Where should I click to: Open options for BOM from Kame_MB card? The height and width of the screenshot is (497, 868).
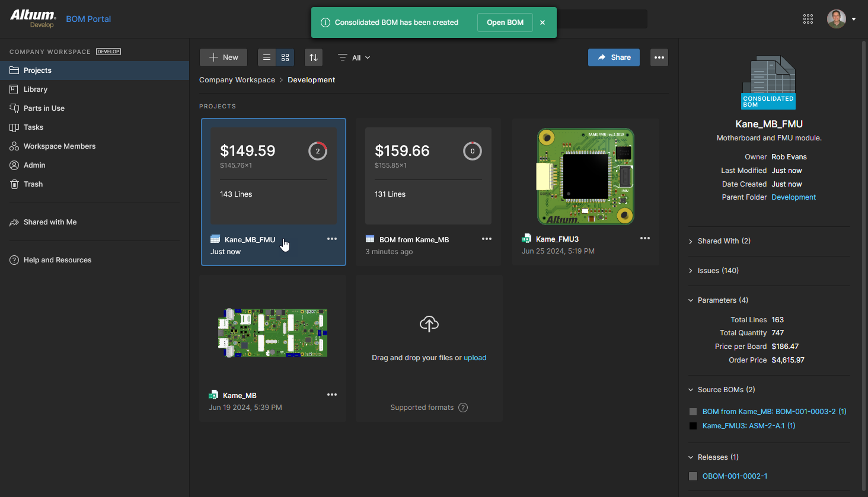coord(487,239)
